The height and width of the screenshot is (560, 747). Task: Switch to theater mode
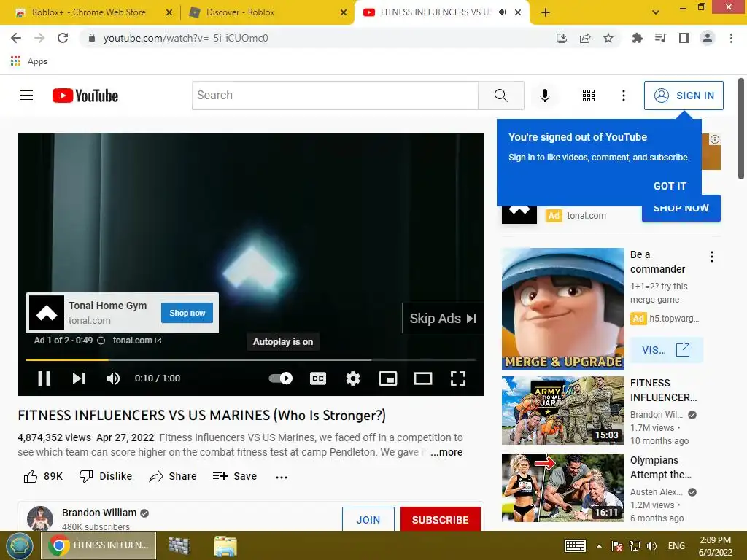click(x=423, y=378)
